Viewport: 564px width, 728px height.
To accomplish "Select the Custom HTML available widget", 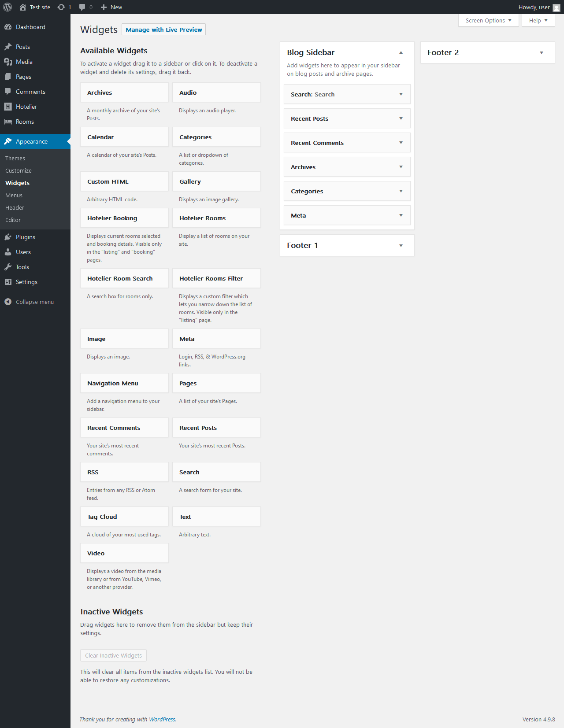I will pos(124,181).
